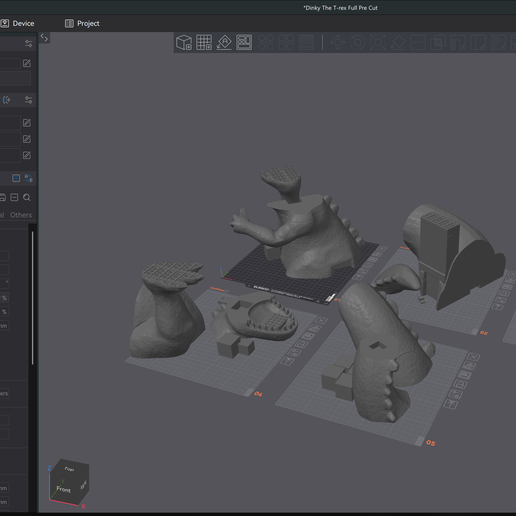Open the first filament preset dropdown
This screenshot has height=516, width=516.
point(10,123)
